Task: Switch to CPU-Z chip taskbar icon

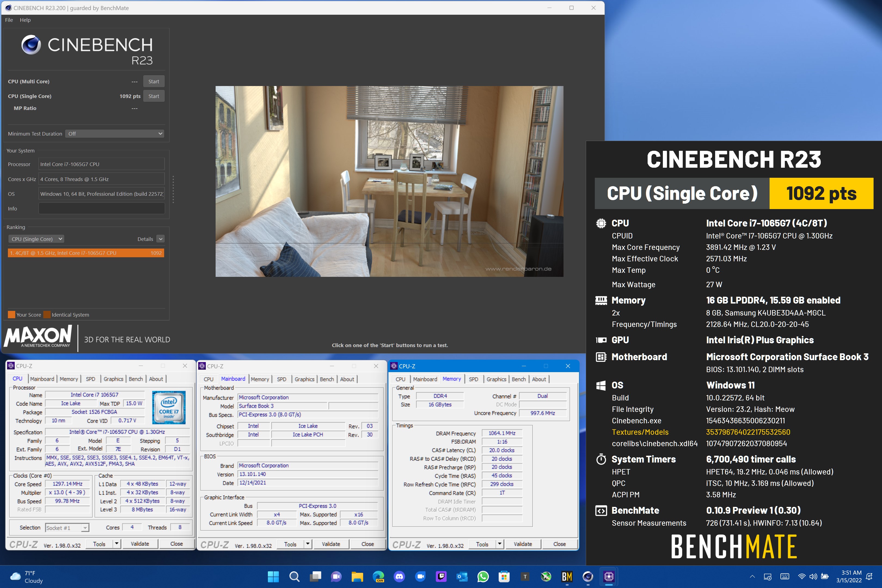Action: point(609,576)
